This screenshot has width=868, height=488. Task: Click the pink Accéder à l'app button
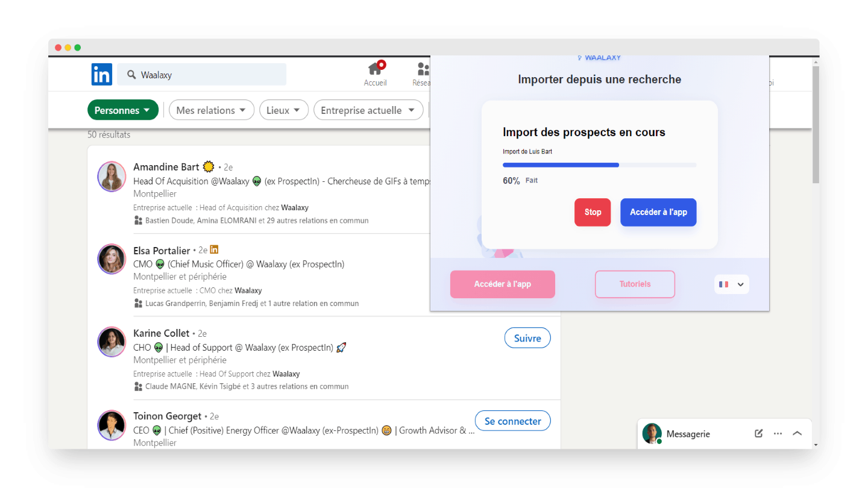click(x=503, y=284)
